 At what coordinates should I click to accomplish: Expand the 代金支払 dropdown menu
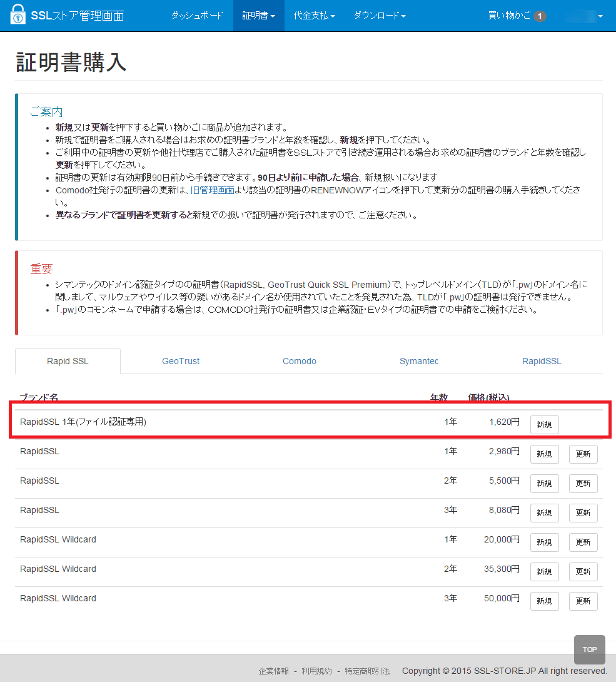315,16
